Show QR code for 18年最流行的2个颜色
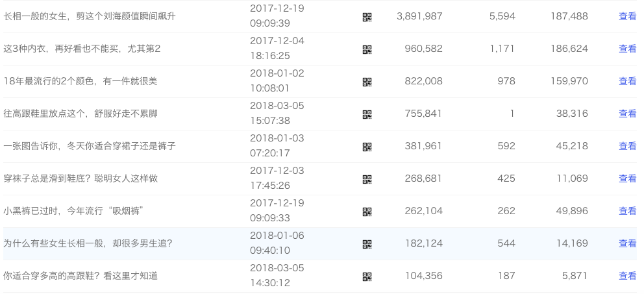The image size is (644, 294). tap(367, 82)
